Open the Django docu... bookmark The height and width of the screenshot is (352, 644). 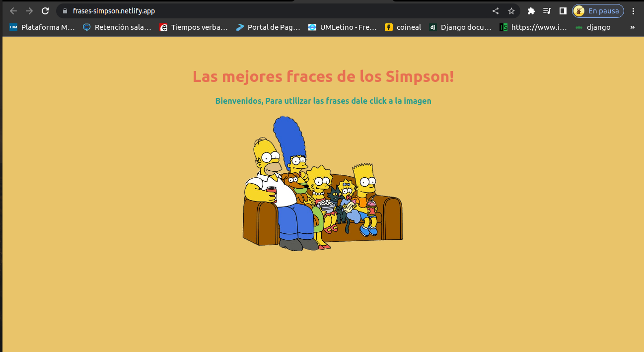pyautogui.click(x=460, y=27)
